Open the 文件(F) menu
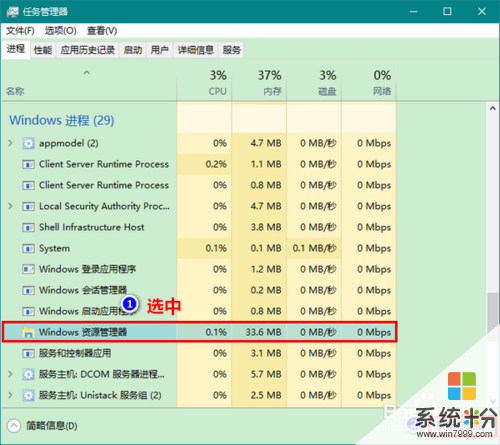The height and width of the screenshot is (445, 500). click(20, 31)
